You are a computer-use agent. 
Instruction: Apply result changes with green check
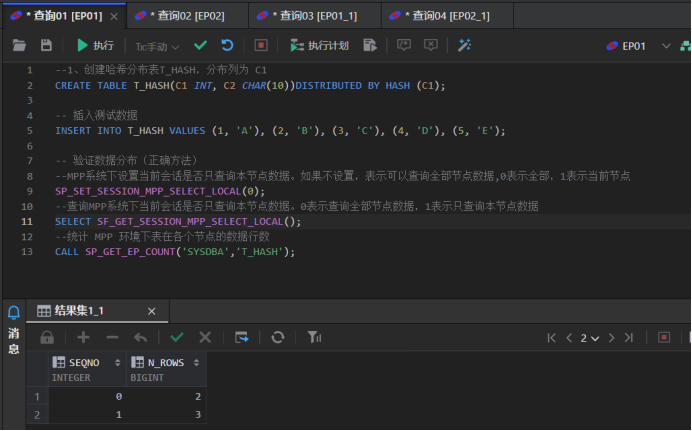tap(177, 337)
